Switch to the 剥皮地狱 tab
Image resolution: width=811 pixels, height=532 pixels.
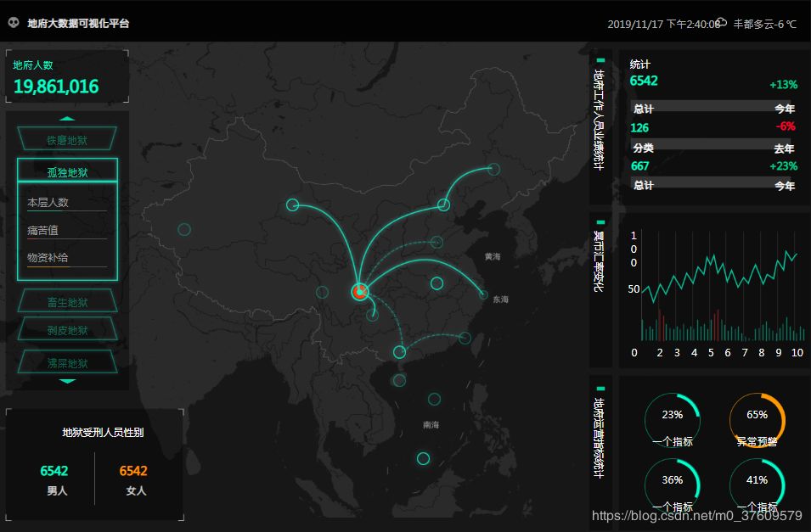click(67, 329)
